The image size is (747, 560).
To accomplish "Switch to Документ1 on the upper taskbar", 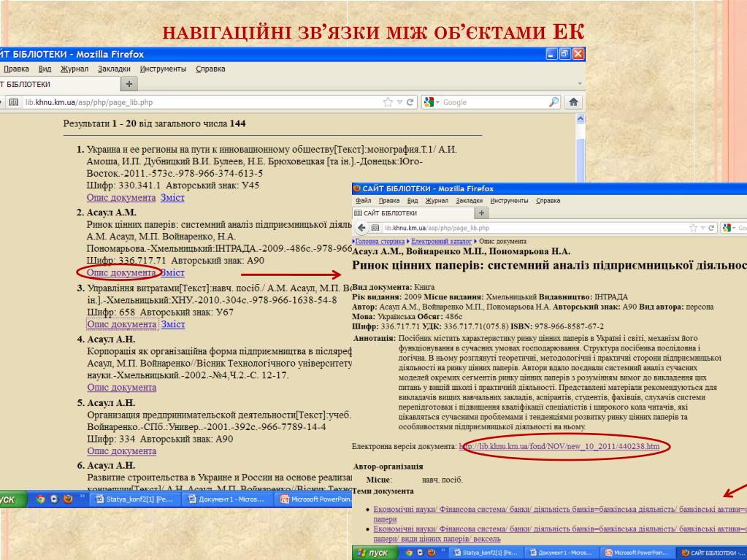I will click(227, 499).
